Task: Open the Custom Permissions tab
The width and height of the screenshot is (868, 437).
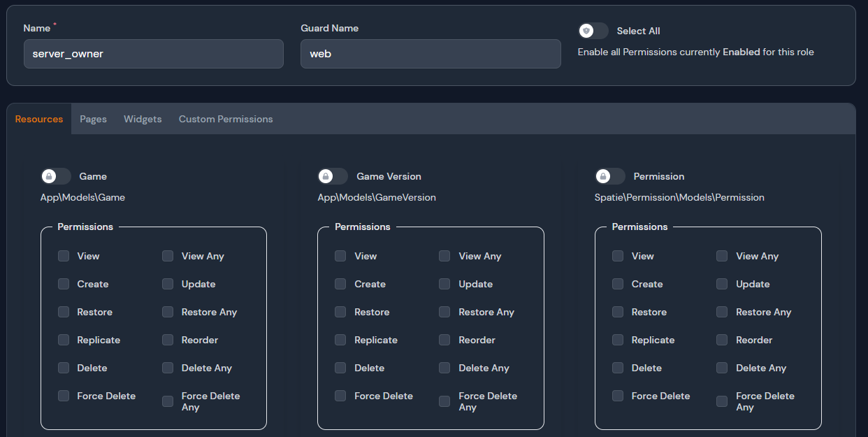Action: (225, 119)
